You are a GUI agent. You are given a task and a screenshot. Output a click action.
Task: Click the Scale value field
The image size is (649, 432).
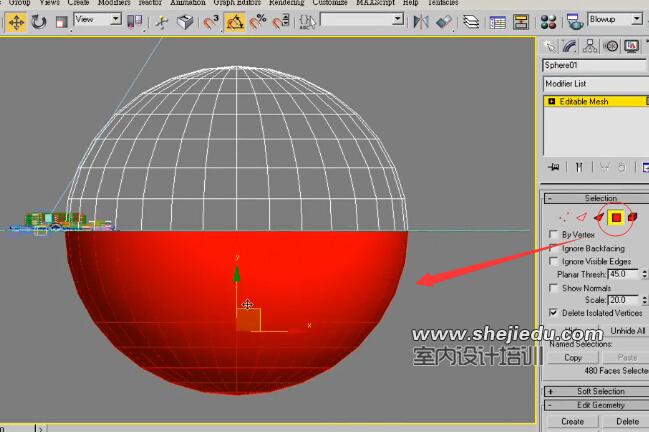tap(624, 300)
